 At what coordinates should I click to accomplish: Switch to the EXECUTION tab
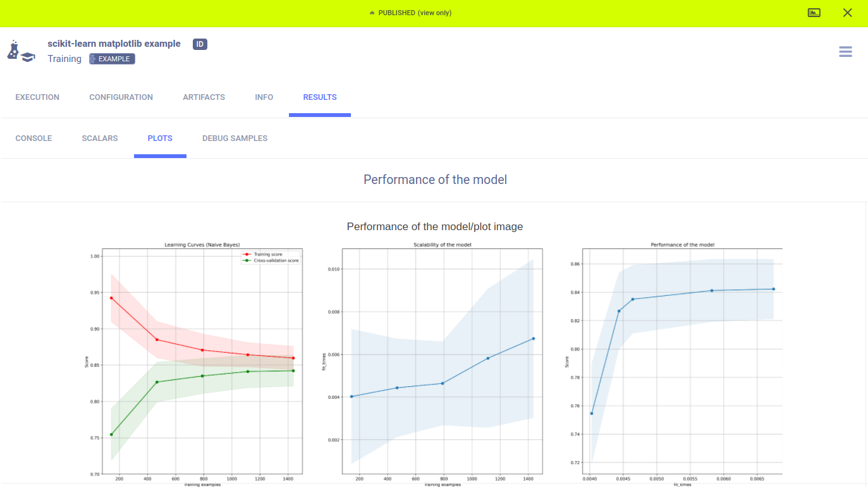click(x=37, y=97)
